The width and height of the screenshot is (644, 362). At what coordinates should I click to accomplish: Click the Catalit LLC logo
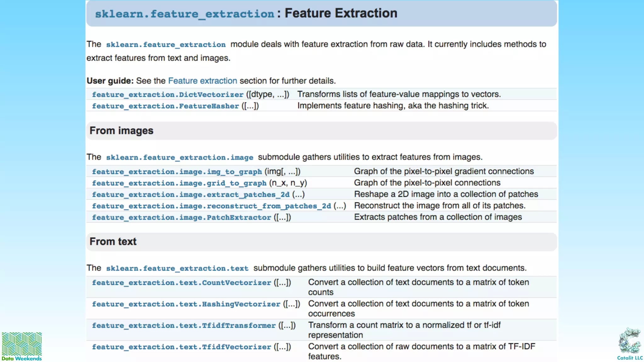(x=630, y=344)
